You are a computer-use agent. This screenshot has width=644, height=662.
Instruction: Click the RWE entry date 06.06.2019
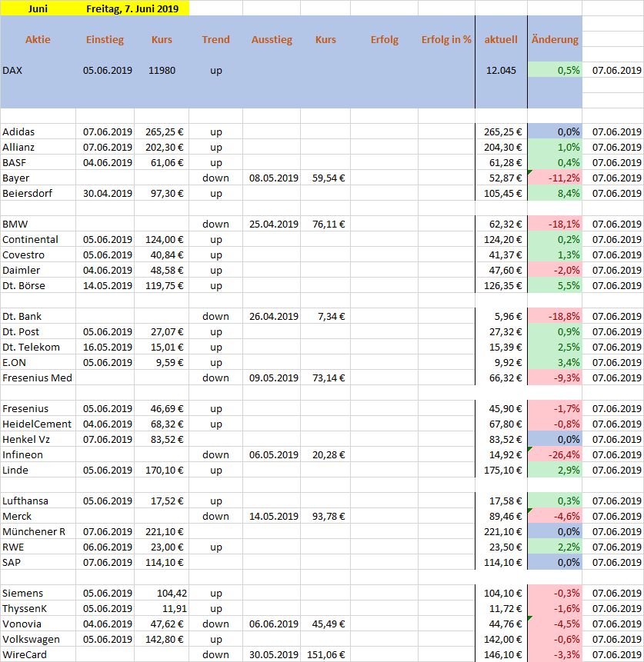(x=108, y=547)
